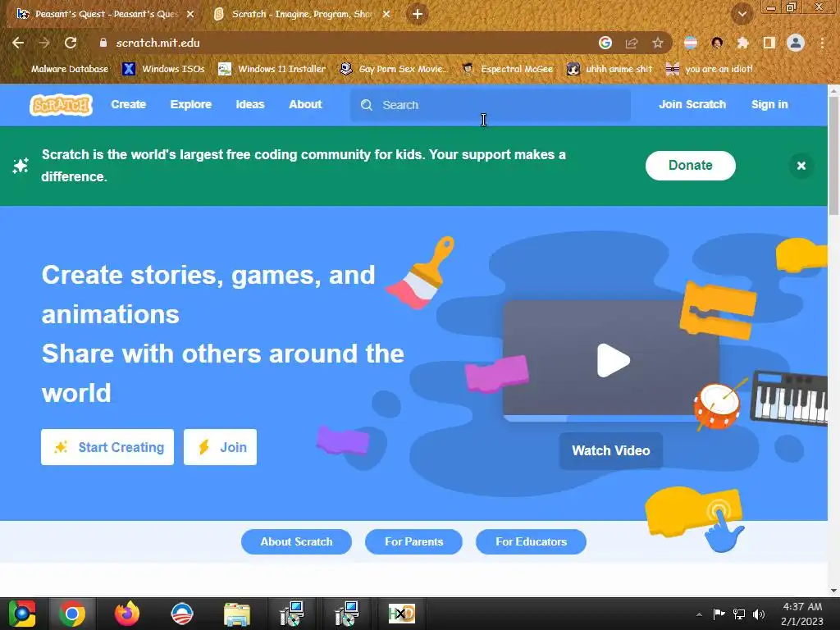Screen dimensions: 840x630
Task: Click the Action Center flag icon
Action: [x=719, y=614]
